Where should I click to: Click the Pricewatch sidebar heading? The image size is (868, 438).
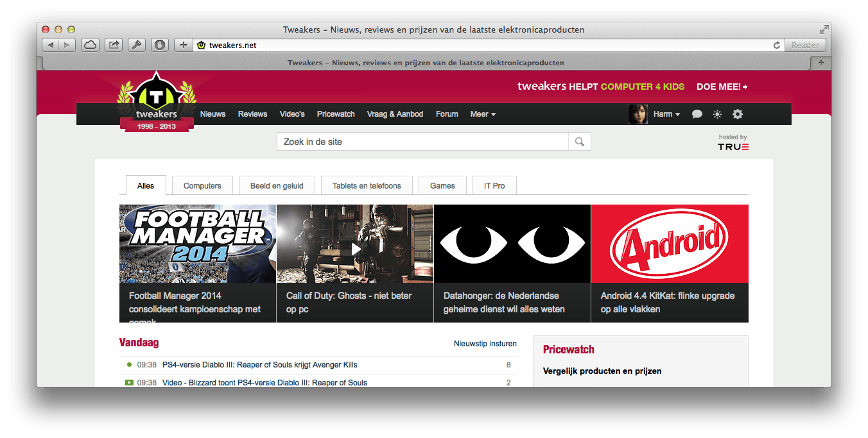[569, 350]
